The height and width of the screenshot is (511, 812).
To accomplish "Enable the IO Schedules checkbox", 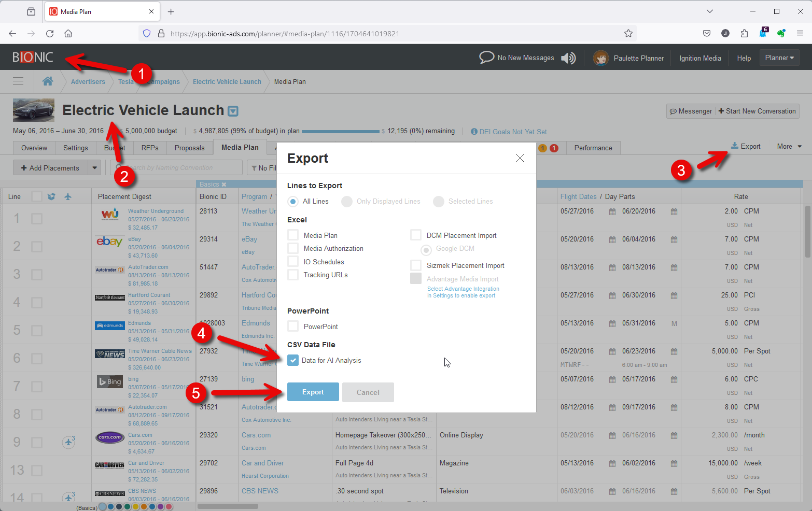I will click(293, 262).
